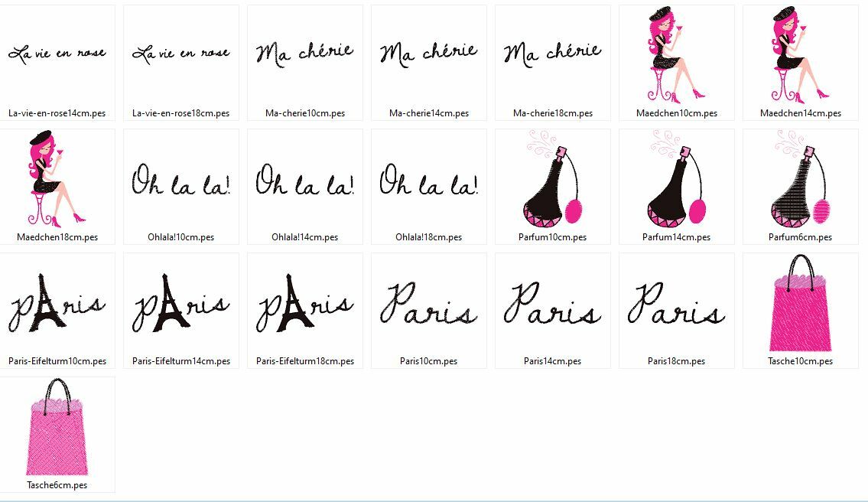This screenshot has height=502, width=868.
Task: Click the Tasche6cm.pes shopping bag icon
Action: [x=57, y=427]
